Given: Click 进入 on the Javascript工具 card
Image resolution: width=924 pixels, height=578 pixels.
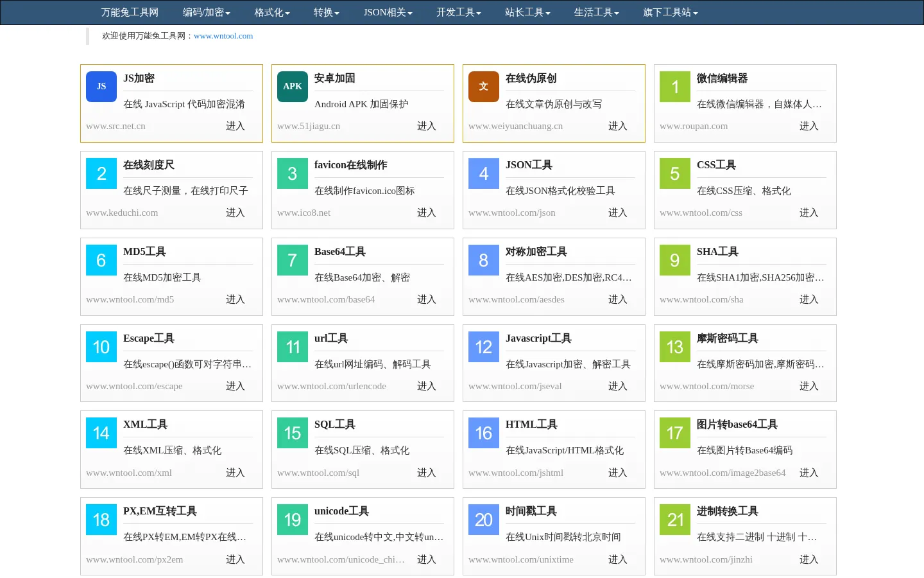Looking at the screenshot, I should (x=618, y=386).
